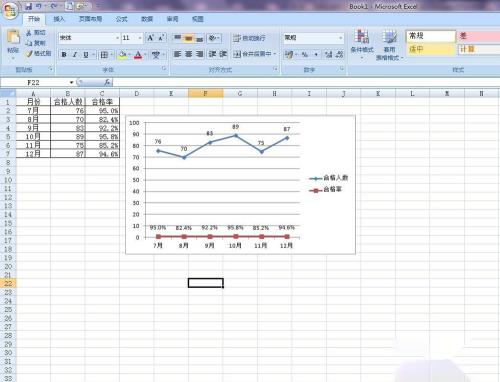Click the paste clipboard icon
Viewport: 500px width, 382px height.
[x=13, y=37]
